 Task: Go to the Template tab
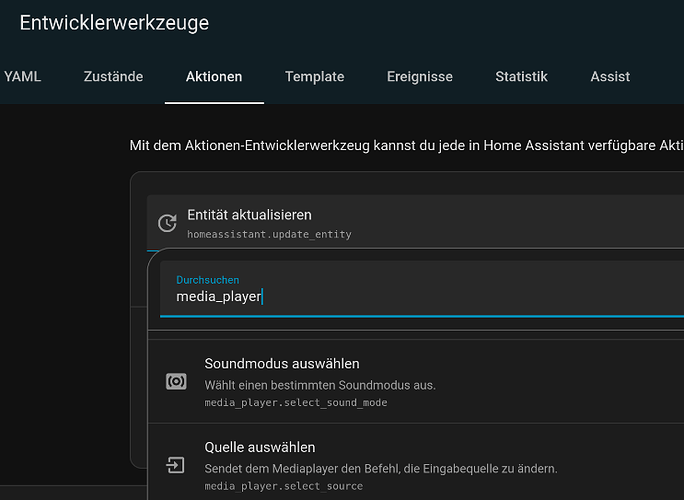pyautogui.click(x=315, y=77)
